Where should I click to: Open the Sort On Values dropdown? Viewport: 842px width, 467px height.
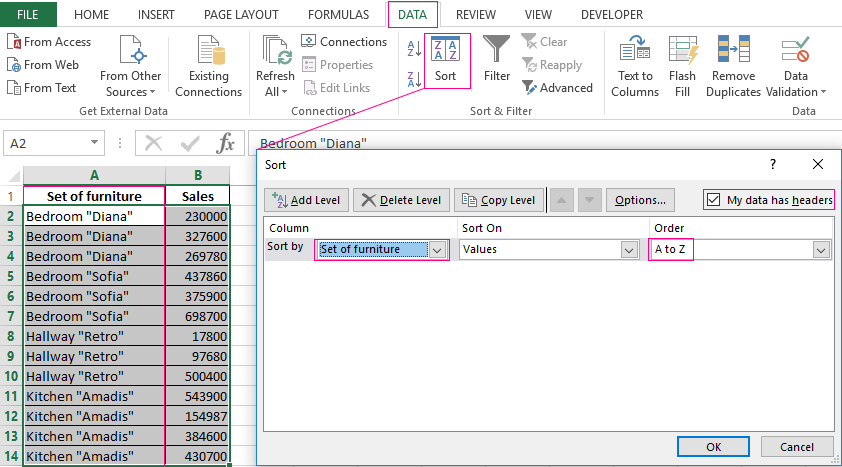pyautogui.click(x=629, y=250)
